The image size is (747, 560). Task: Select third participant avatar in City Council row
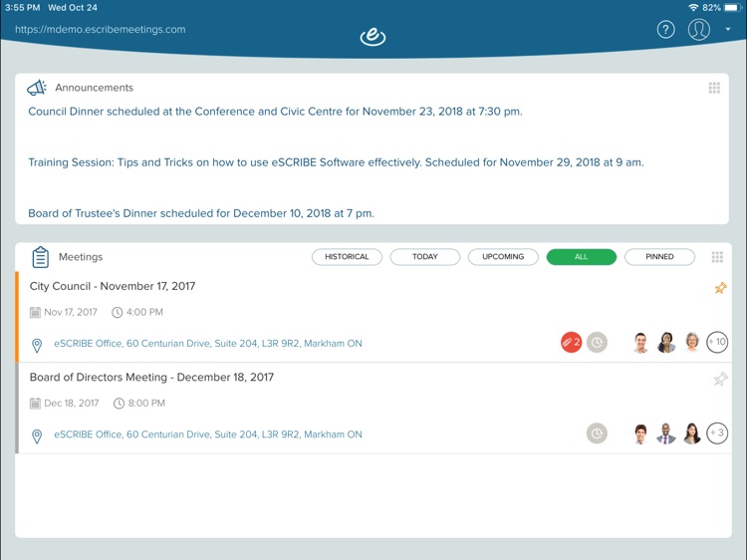(692, 342)
